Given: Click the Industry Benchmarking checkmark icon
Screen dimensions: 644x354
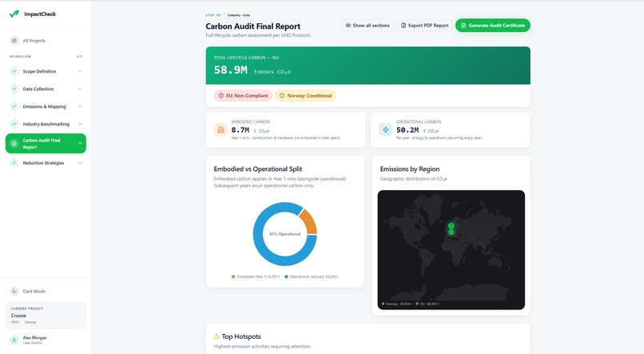Looking at the screenshot, I should [x=14, y=124].
